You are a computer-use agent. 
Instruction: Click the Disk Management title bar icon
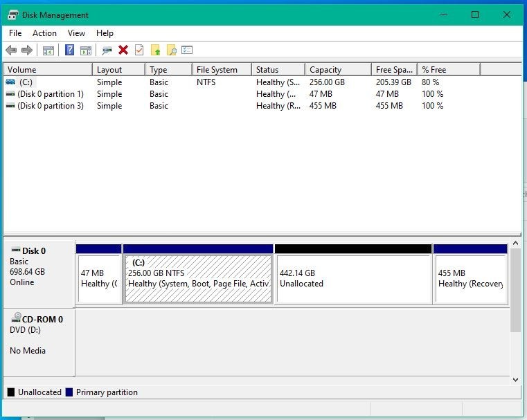click(12, 15)
